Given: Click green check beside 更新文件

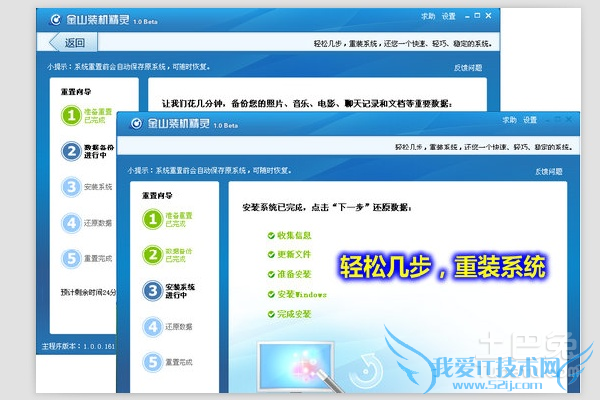Looking at the screenshot, I should click(x=271, y=255).
